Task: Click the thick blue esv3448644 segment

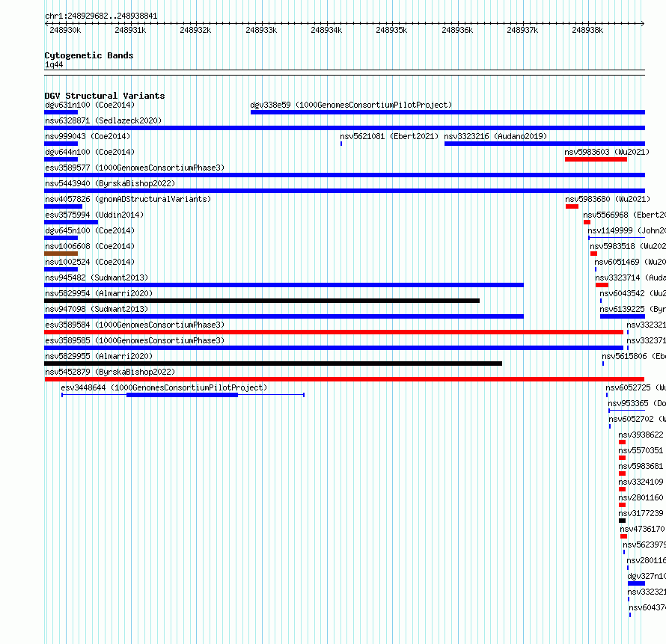Action: click(183, 395)
